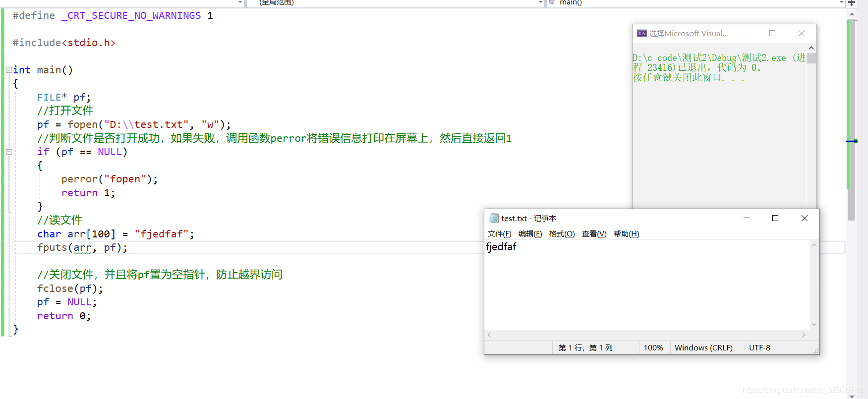Click the fopen("D:\\test.txt", "w") line
The height and width of the screenshot is (399, 868).
point(134,125)
